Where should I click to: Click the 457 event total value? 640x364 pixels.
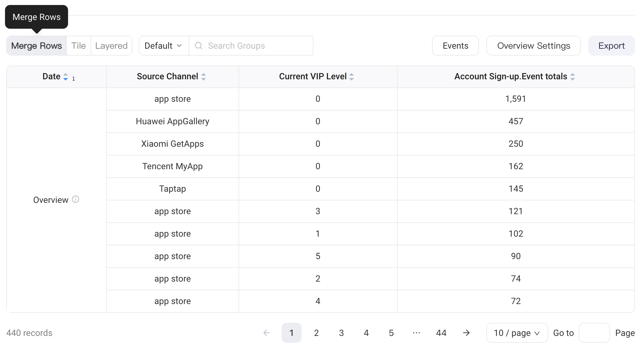click(x=515, y=121)
